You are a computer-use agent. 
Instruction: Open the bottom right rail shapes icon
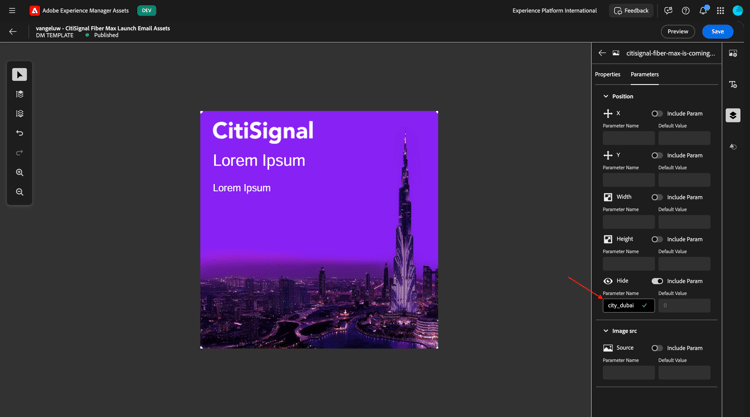733,147
